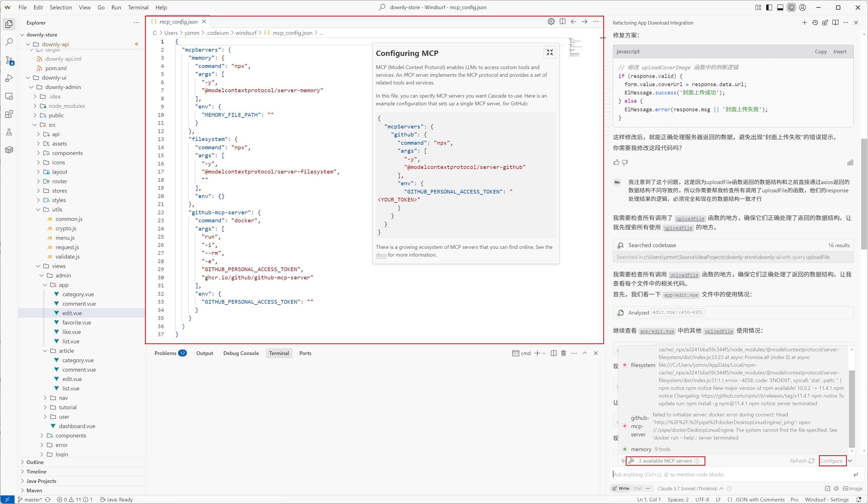The height and width of the screenshot is (504, 868).
Task: Open Cascade conversation history
Action: (815, 23)
